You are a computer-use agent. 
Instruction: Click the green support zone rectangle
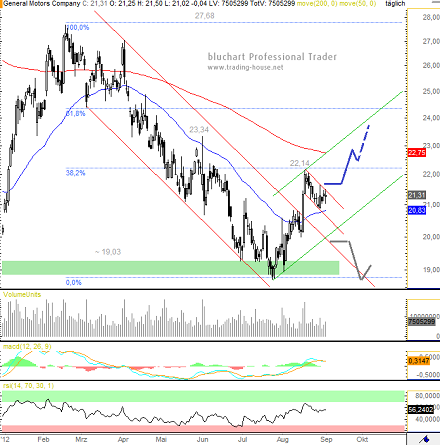(x=171, y=268)
